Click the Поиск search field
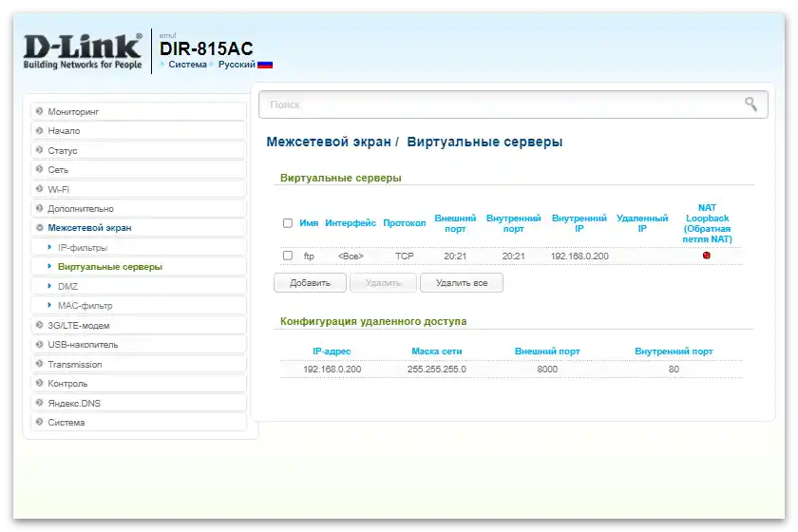Screen dimensions: 798x532 point(513,104)
